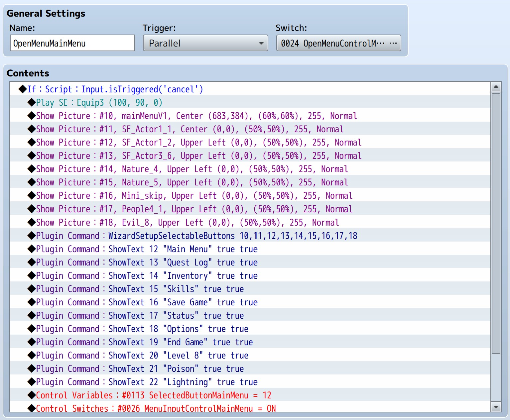The height and width of the screenshot is (420, 510).
Task: Click the scroll down arrow of Contents list
Action: pyautogui.click(x=496, y=407)
